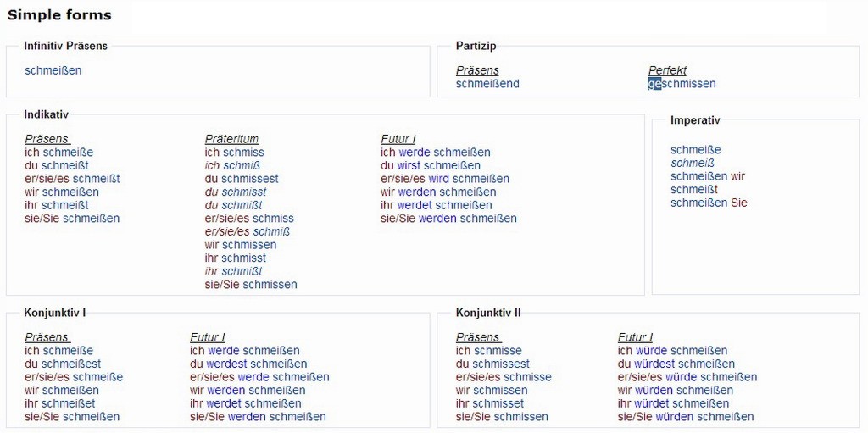Open "ihr werdet schmeißen" in Indikativ Futur I
Viewport: 868px width, 433px height.
tap(436, 205)
